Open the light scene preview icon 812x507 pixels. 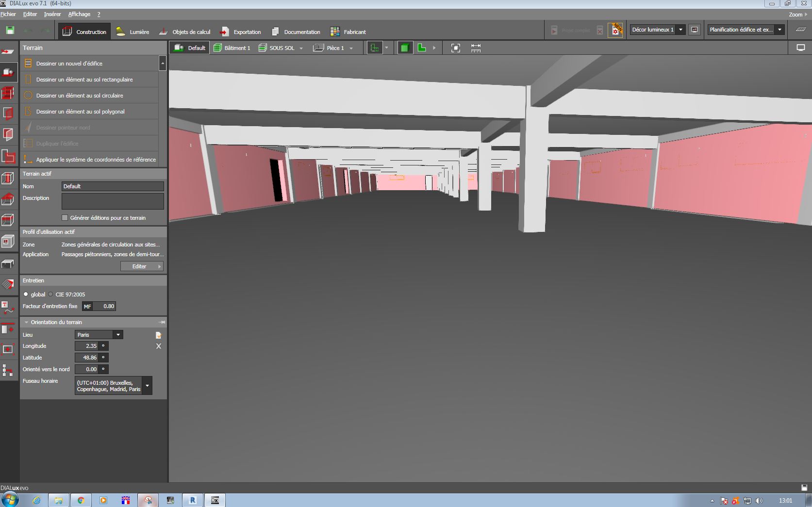point(695,30)
